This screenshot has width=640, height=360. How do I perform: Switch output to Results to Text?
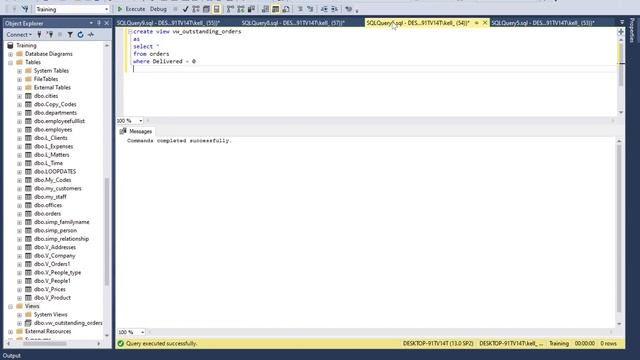pos(265,9)
